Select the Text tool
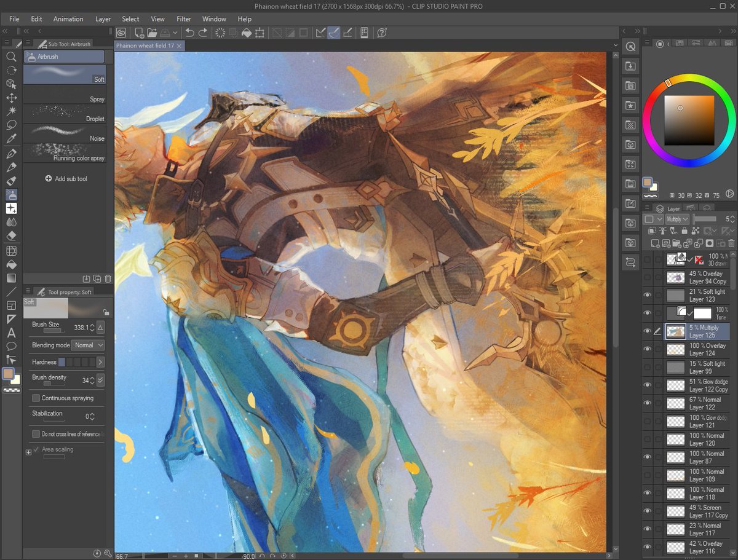 (11, 333)
